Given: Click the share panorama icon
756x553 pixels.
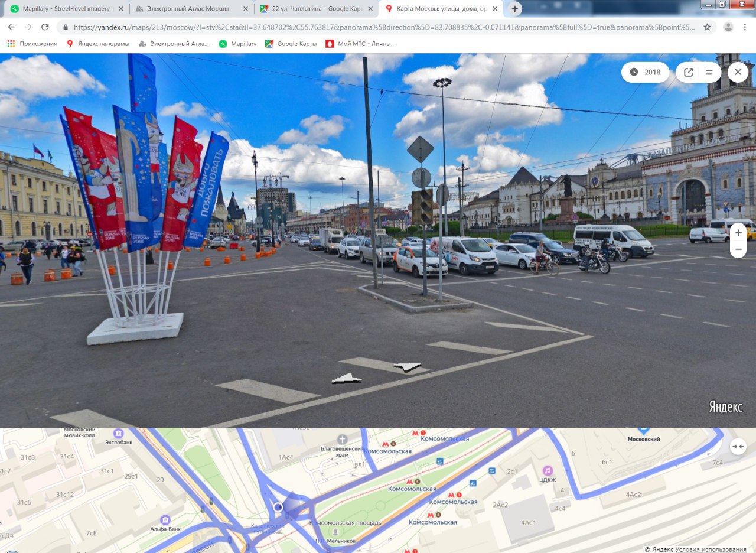Looking at the screenshot, I should click(689, 72).
